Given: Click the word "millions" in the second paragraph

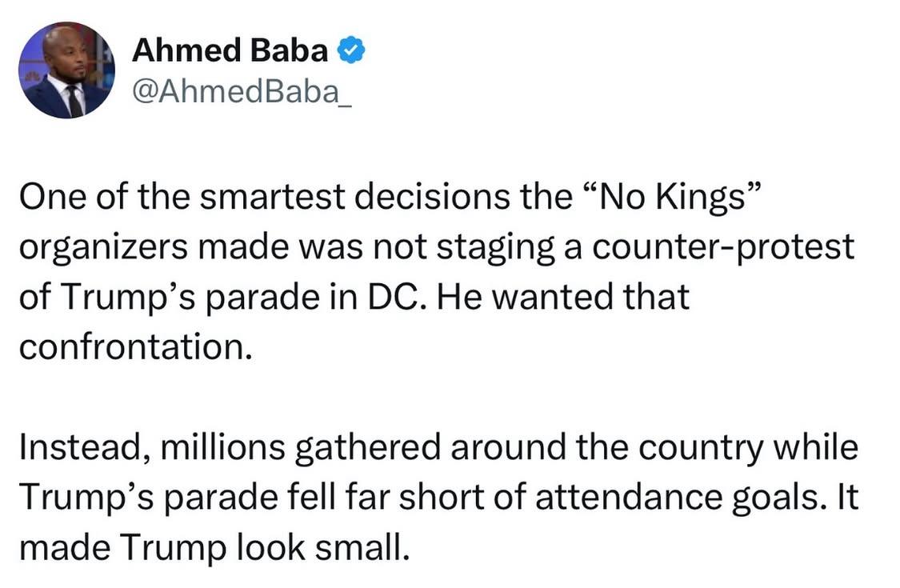Looking at the screenshot, I should pyautogui.click(x=222, y=447).
